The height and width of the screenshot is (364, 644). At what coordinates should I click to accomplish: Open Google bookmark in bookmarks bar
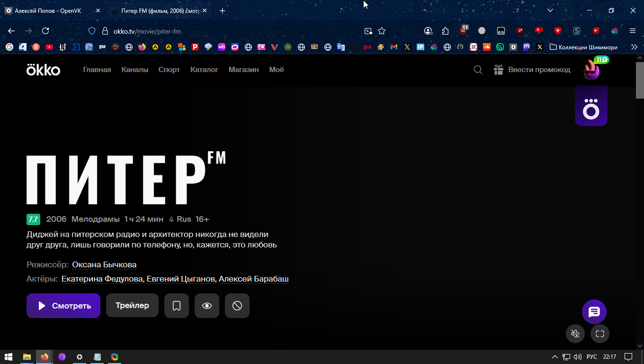point(9,47)
